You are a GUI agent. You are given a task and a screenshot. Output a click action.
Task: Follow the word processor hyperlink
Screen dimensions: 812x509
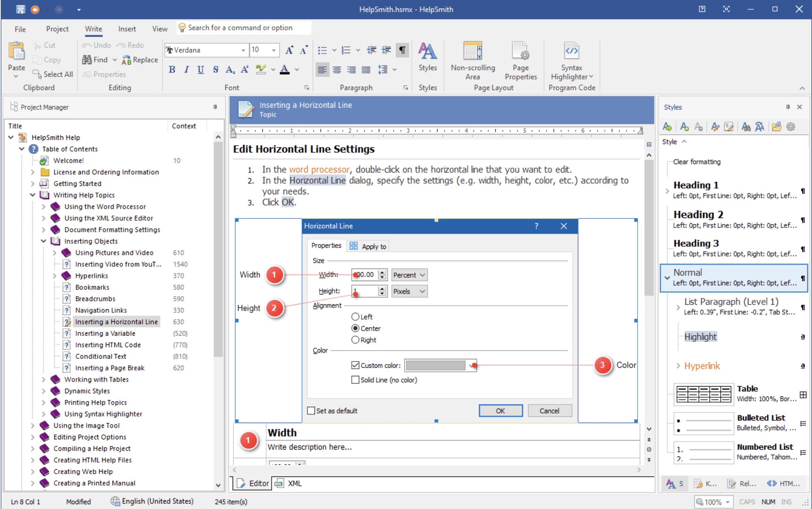(x=319, y=169)
